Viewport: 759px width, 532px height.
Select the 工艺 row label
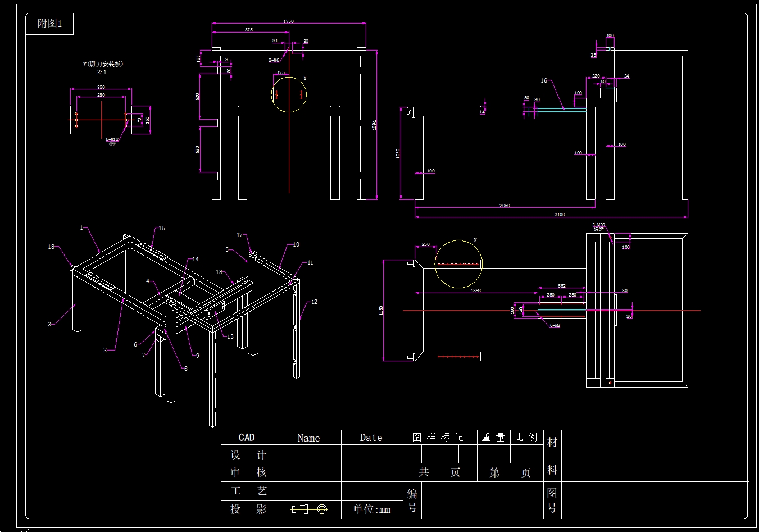pos(249,490)
